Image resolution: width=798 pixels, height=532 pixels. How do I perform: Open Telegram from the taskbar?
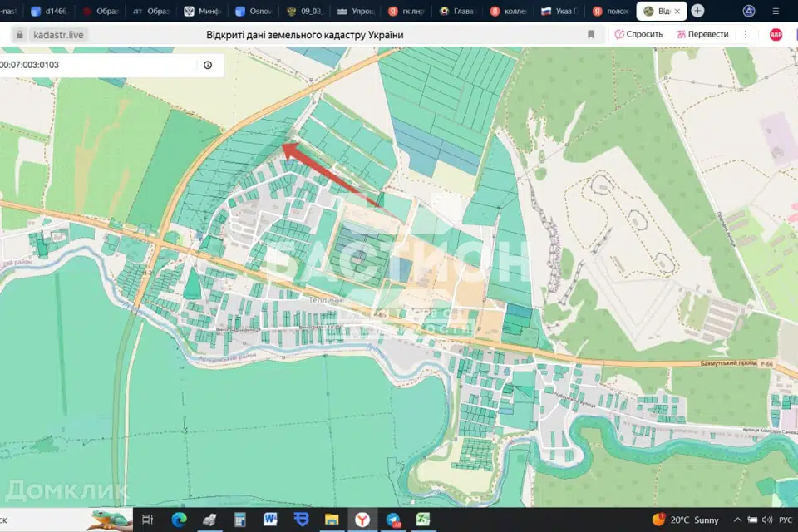coord(393,520)
